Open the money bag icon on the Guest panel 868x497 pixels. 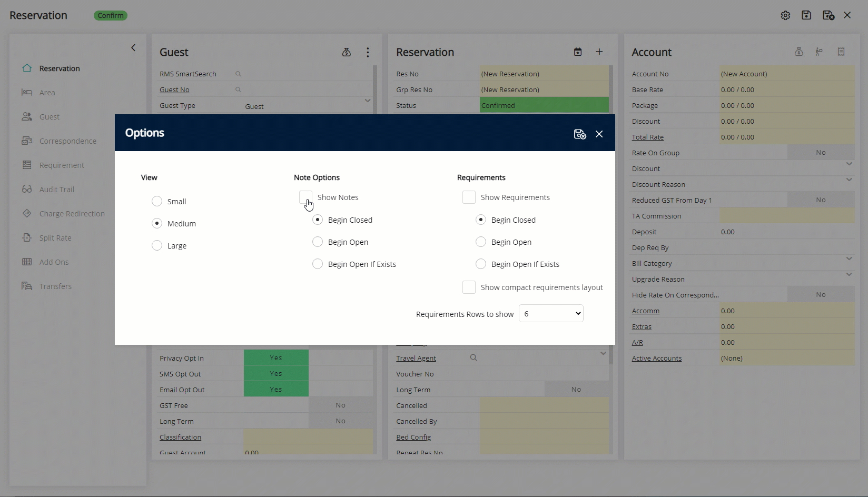pyautogui.click(x=347, y=52)
